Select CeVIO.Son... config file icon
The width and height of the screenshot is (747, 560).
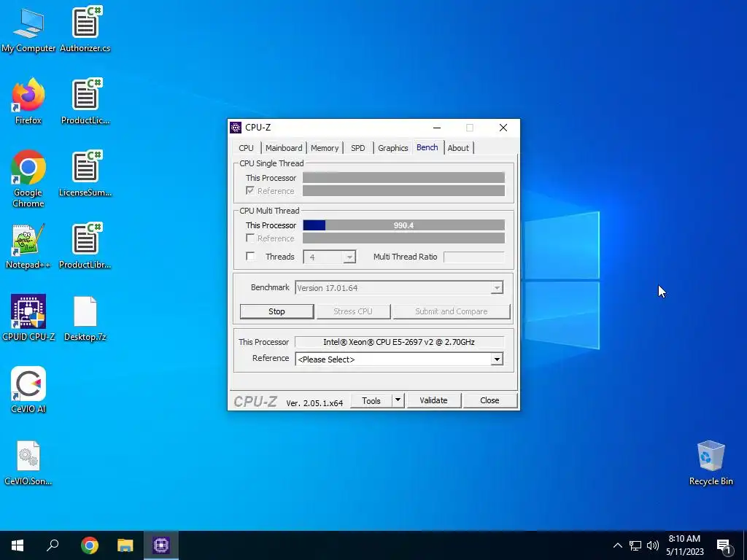(28, 463)
